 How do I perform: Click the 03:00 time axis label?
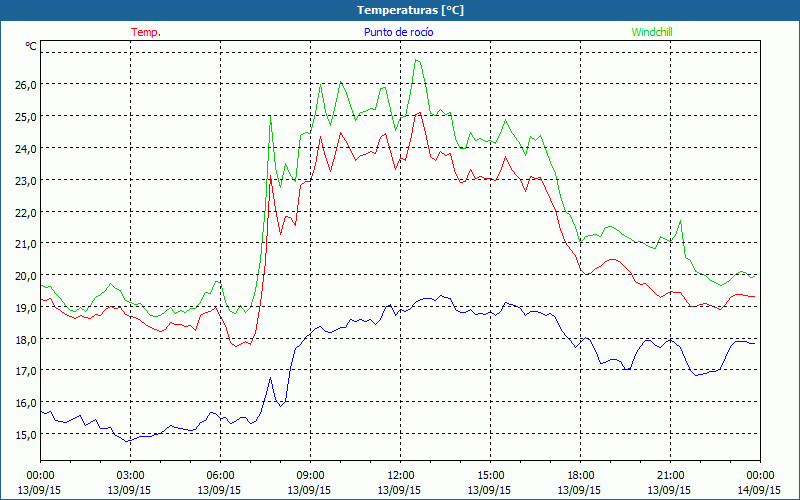130,476
